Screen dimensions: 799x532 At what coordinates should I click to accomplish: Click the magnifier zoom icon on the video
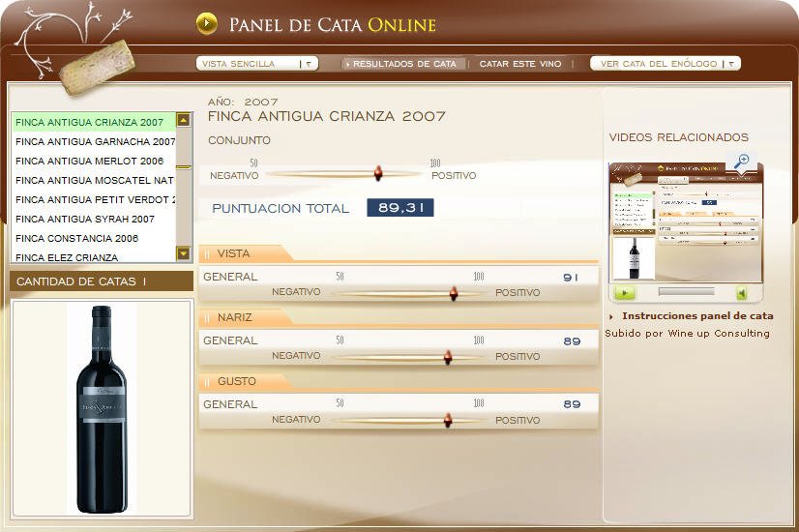point(741,161)
